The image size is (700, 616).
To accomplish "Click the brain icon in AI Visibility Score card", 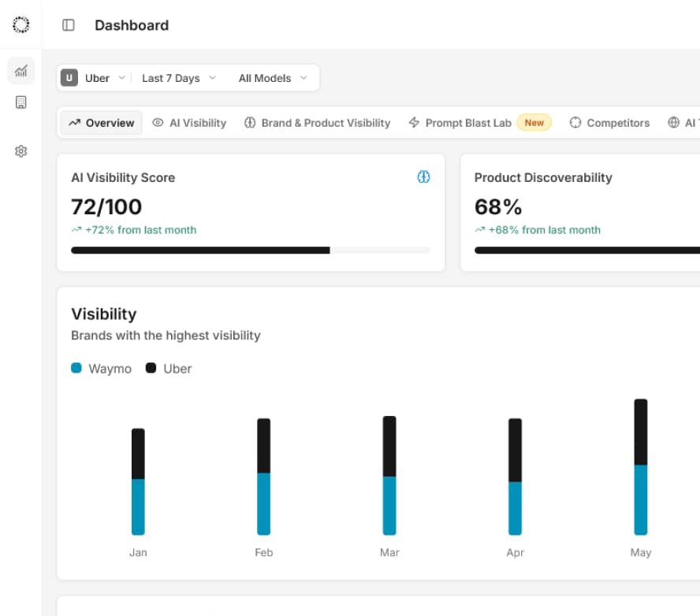I will click(x=423, y=177).
